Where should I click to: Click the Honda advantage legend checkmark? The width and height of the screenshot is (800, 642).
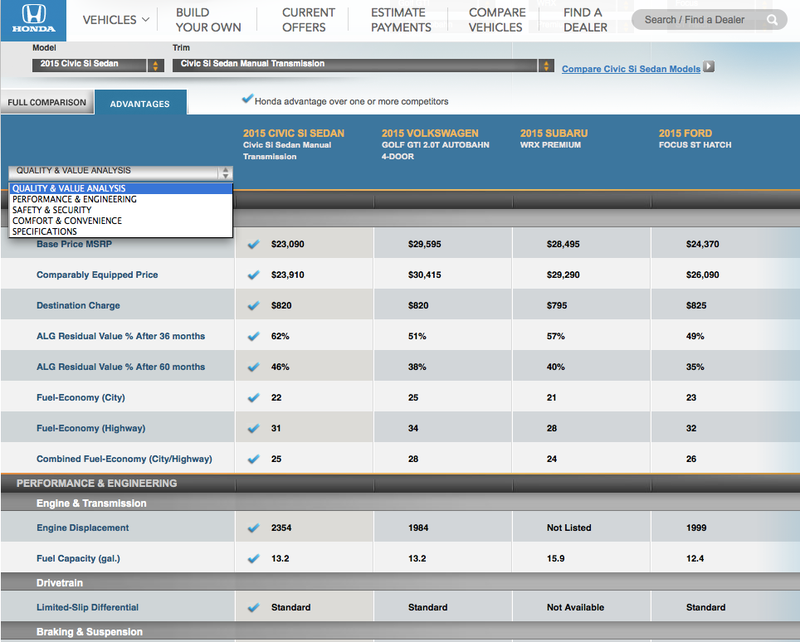click(247, 99)
